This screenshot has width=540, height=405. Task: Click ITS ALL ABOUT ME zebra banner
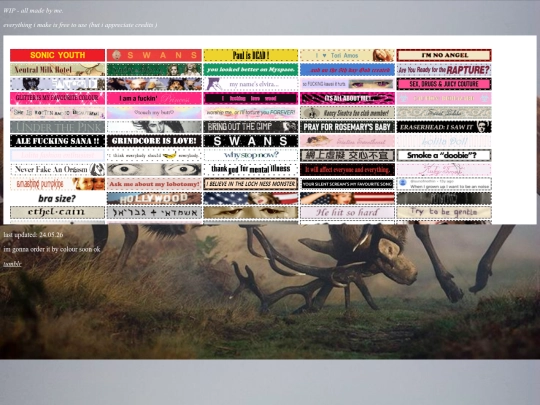347,98
